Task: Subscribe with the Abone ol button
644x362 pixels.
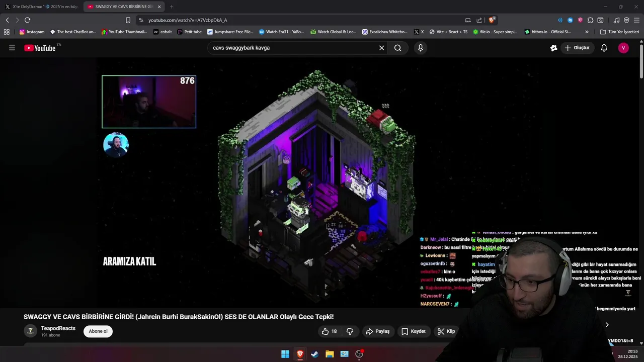Action: pos(98,331)
